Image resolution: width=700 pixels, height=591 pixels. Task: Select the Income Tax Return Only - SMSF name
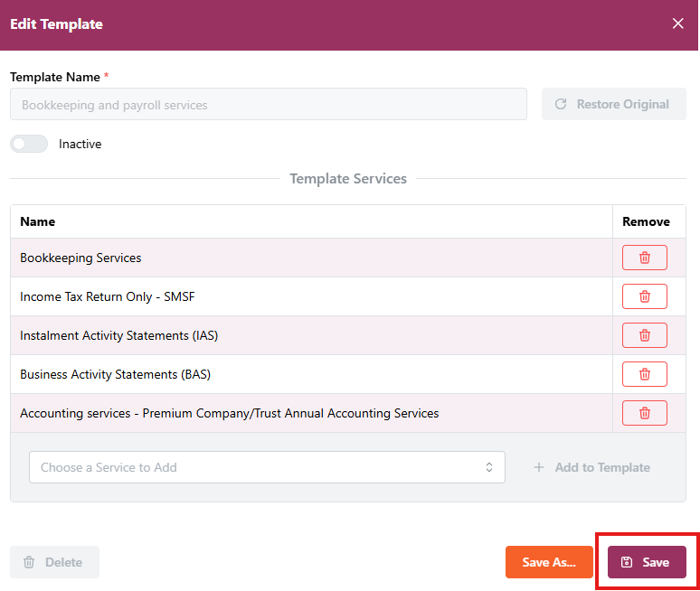[x=102, y=296]
